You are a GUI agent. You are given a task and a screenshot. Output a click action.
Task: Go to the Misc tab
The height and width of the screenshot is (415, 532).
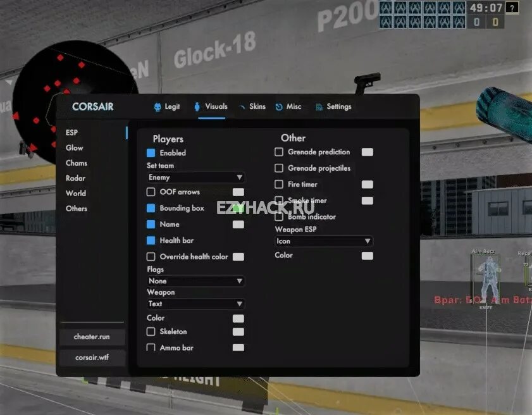tap(288, 106)
